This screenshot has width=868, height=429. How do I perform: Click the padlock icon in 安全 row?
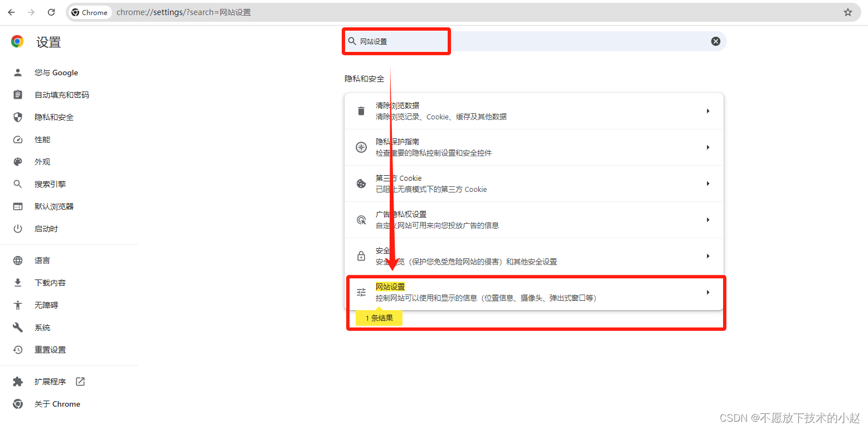[361, 256]
